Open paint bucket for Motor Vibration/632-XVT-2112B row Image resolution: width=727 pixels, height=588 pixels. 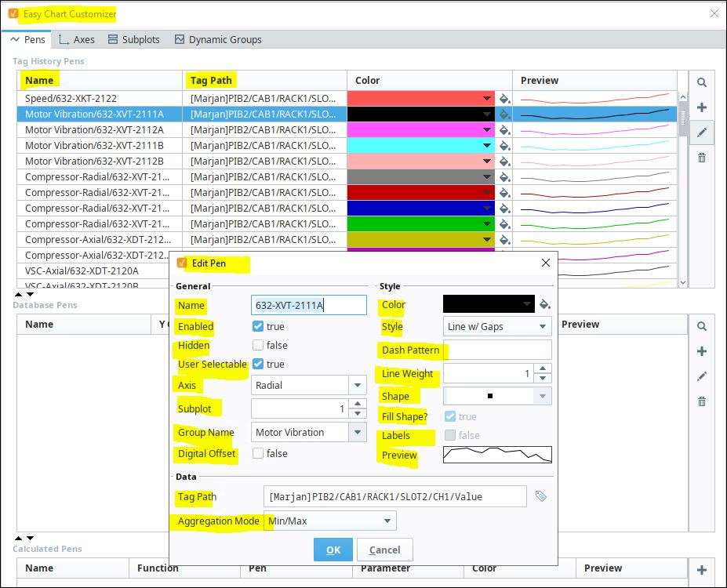point(504,162)
